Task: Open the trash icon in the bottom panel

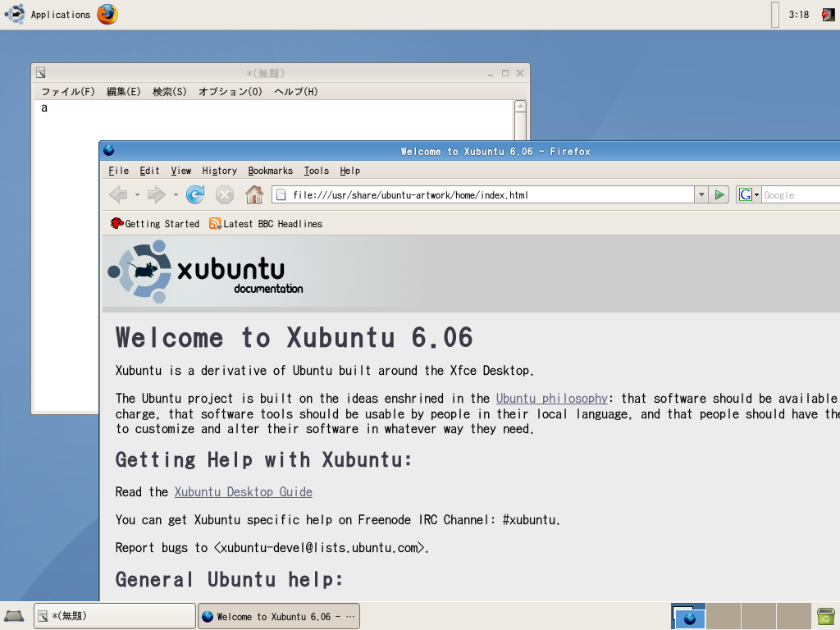Action: tap(826, 616)
